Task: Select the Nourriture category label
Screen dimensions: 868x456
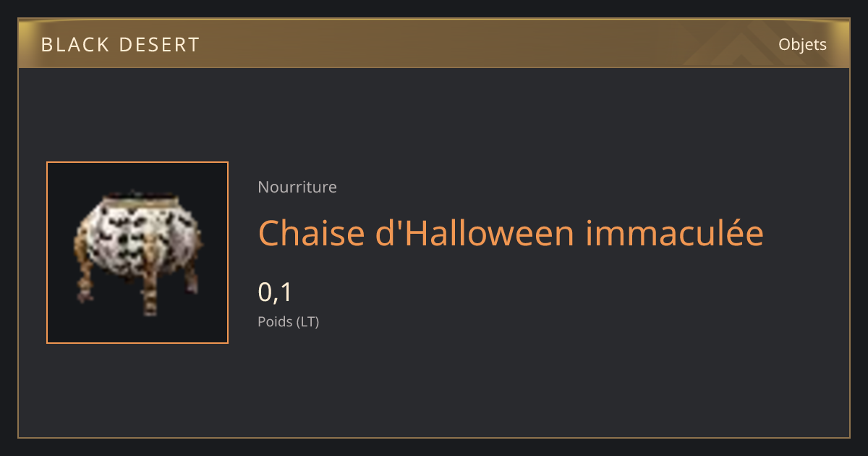Action: [x=297, y=187]
